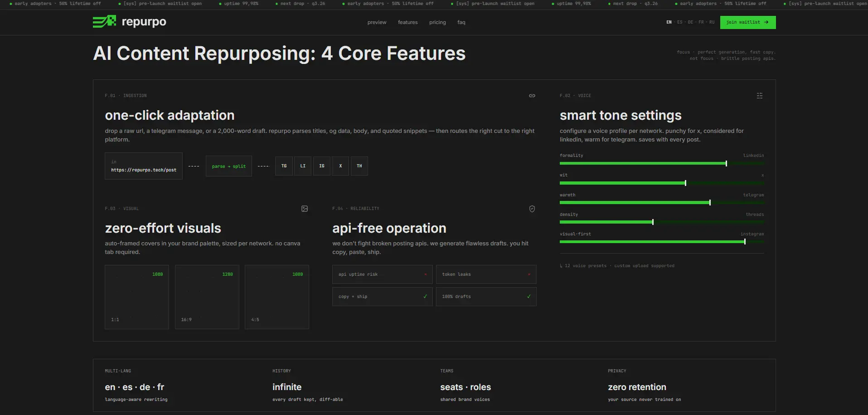This screenshot has height=415, width=868.
Task: Click the every draft kept, diff-able caption
Action: pos(308,400)
